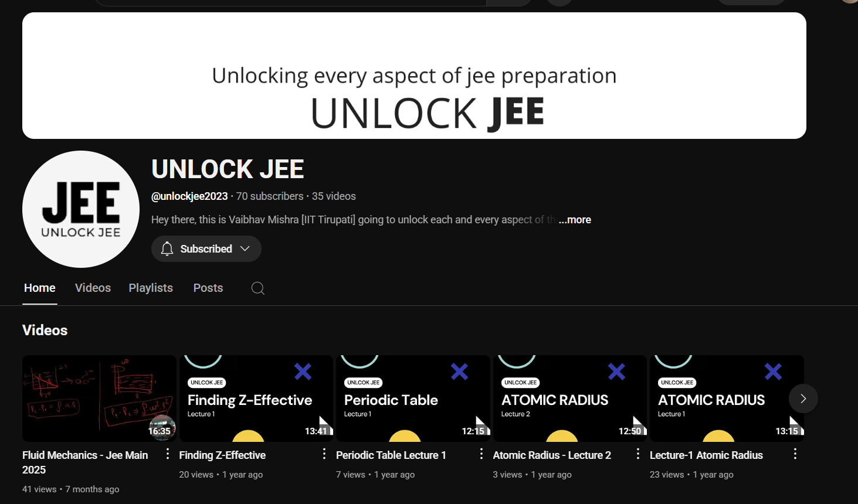
Task: Play the Periodic Table Lecture 1 thumbnail
Action: pyautogui.click(x=413, y=399)
